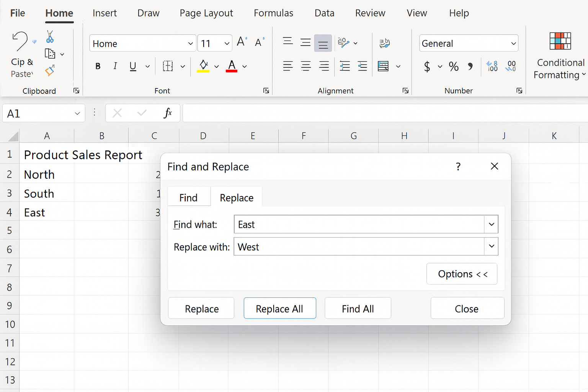Open Alignment dialog launcher
The width and height of the screenshot is (588, 392).
click(405, 91)
